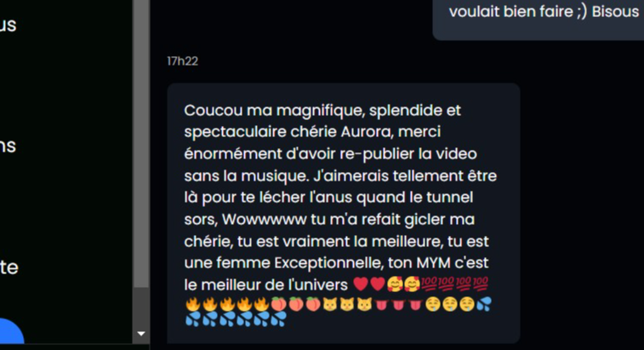Screen dimensions: 644x350
Task: Click the first peach emoji
Action: pos(278,305)
